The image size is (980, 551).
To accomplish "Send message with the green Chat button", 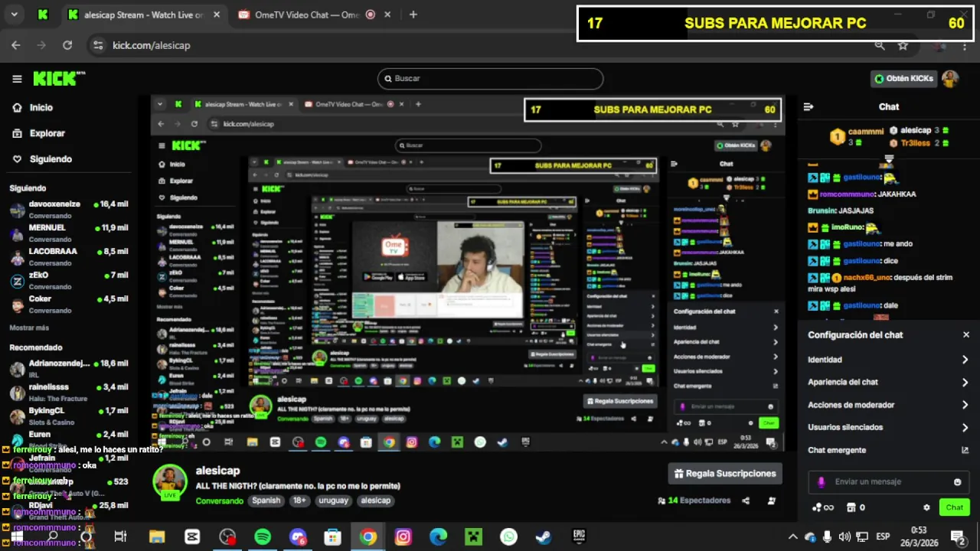I will pos(955,507).
